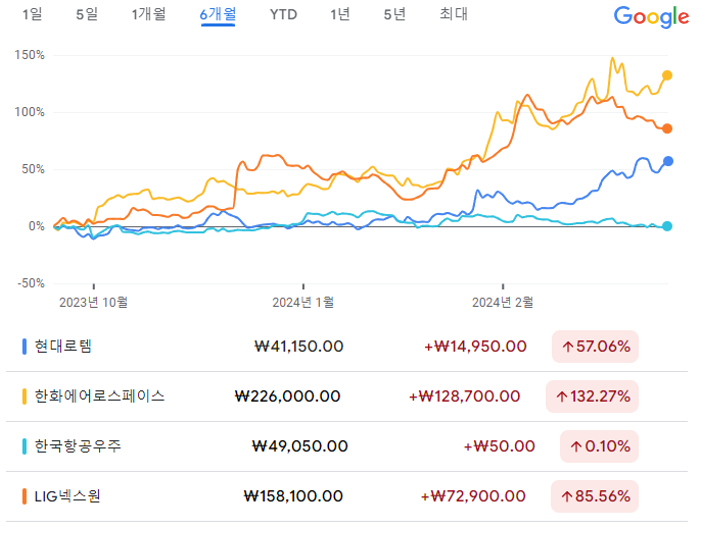
Task: Click the orange color marker next to LIG넥스원
Action: pyautogui.click(x=24, y=496)
